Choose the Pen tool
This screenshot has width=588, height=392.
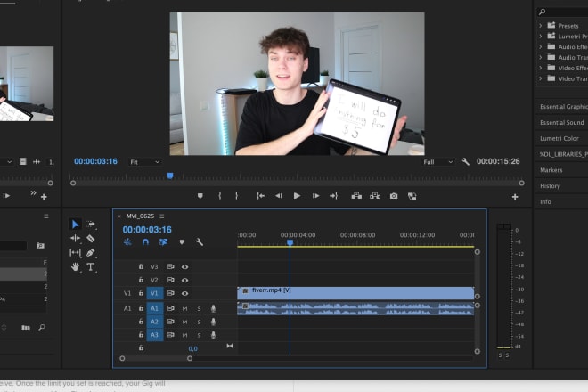[x=91, y=253]
